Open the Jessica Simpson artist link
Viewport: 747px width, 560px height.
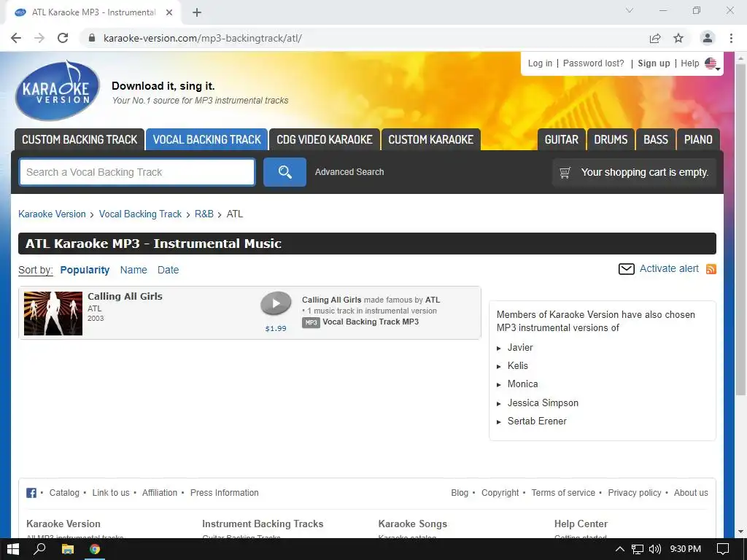(543, 402)
